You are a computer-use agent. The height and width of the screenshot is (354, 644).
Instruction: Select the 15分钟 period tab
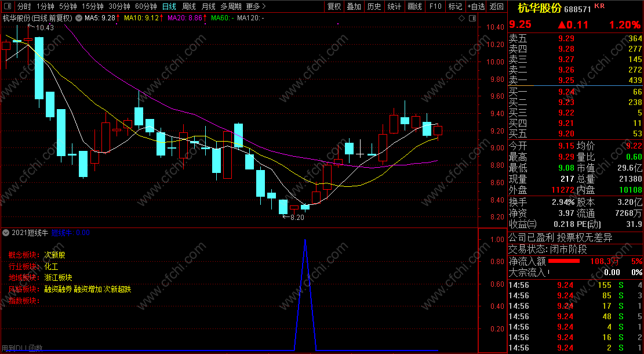pos(92,6)
